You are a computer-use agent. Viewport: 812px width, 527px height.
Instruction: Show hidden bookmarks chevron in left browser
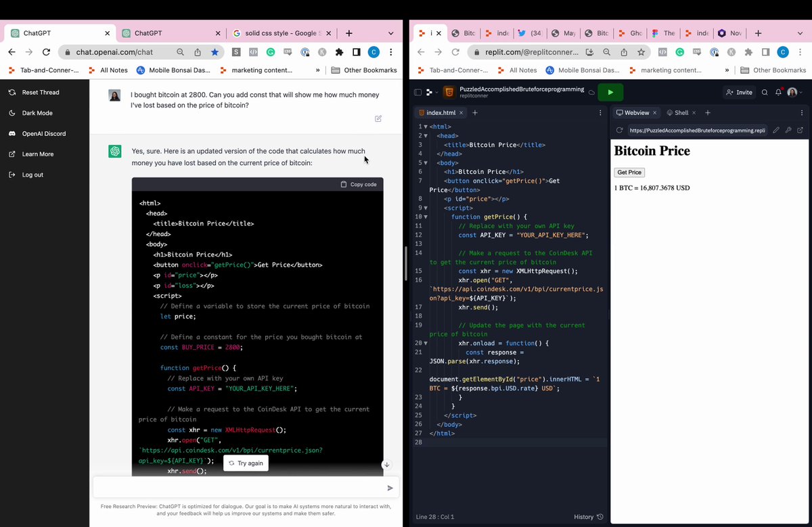point(317,70)
